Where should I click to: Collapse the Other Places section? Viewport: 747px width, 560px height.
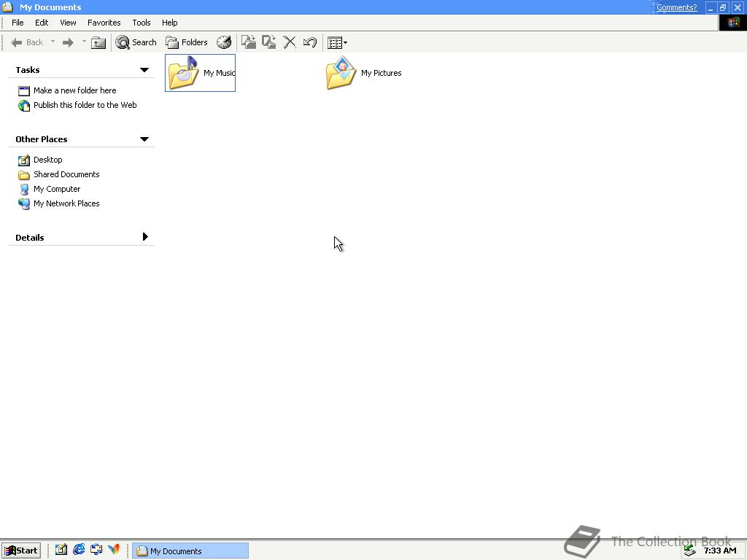click(x=144, y=139)
